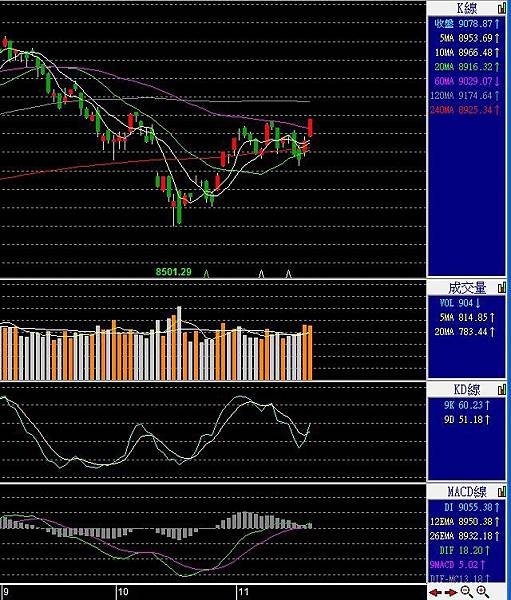511x600 pixels.
Task: Click the 9K 60.23 value
Action: point(467,405)
